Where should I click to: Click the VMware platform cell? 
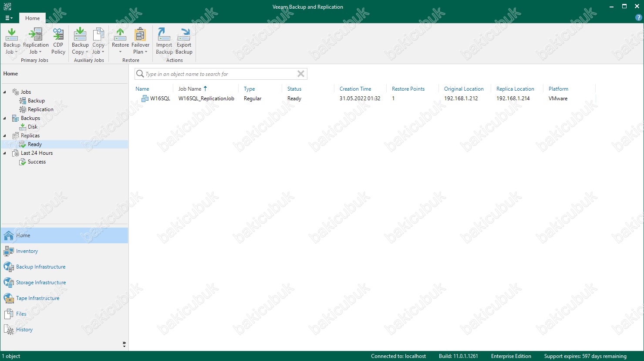pyautogui.click(x=558, y=99)
